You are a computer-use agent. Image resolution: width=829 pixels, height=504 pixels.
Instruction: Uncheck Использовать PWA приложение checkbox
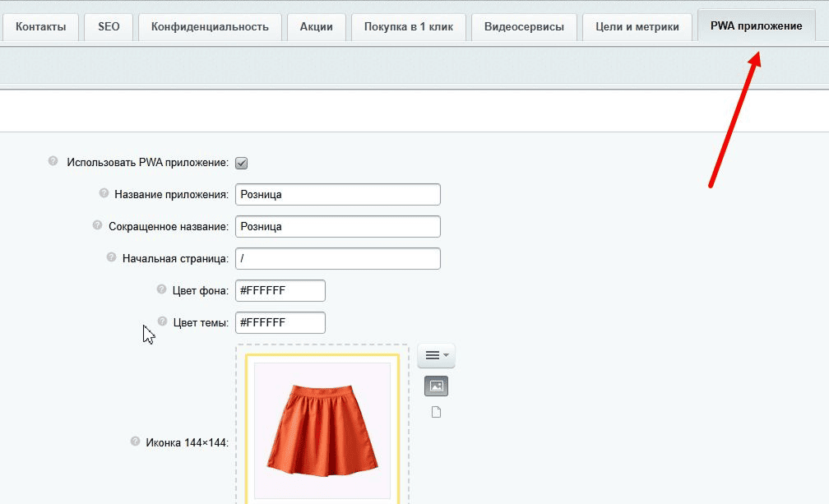(241, 163)
